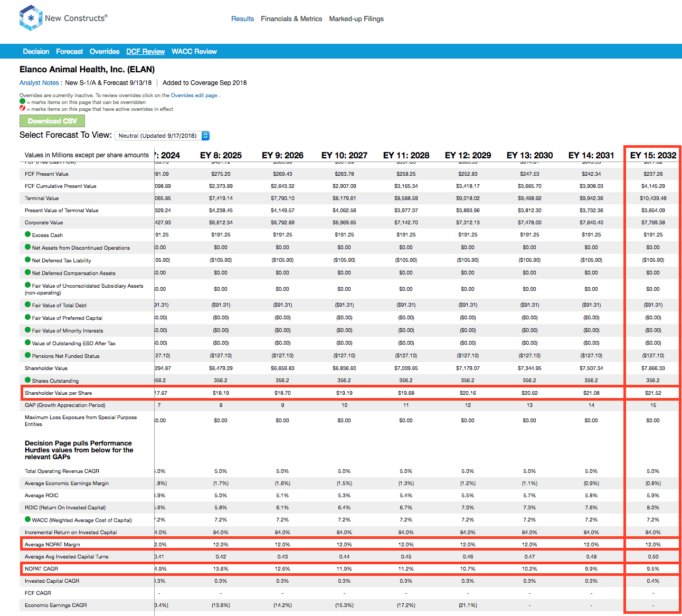This screenshot has width=682, height=616.
Task: Open the Select Forecast To View dropdown
Action: tap(162, 136)
